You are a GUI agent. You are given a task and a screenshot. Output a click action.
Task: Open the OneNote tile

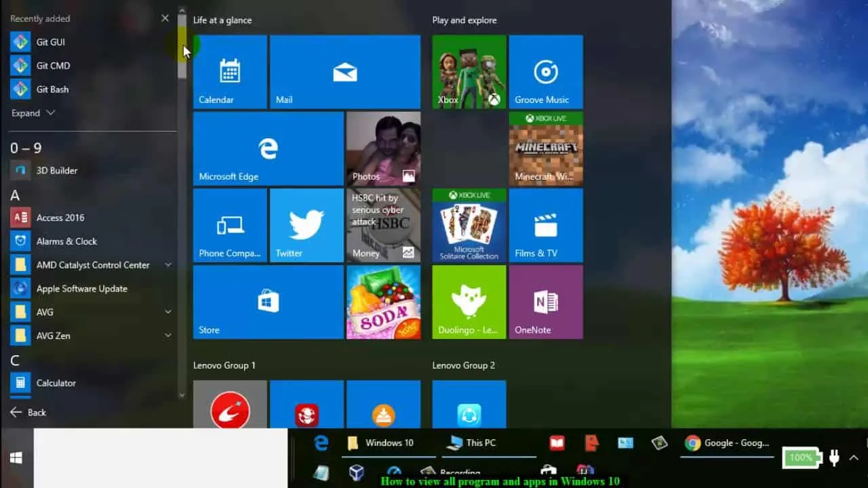[x=545, y=302]
